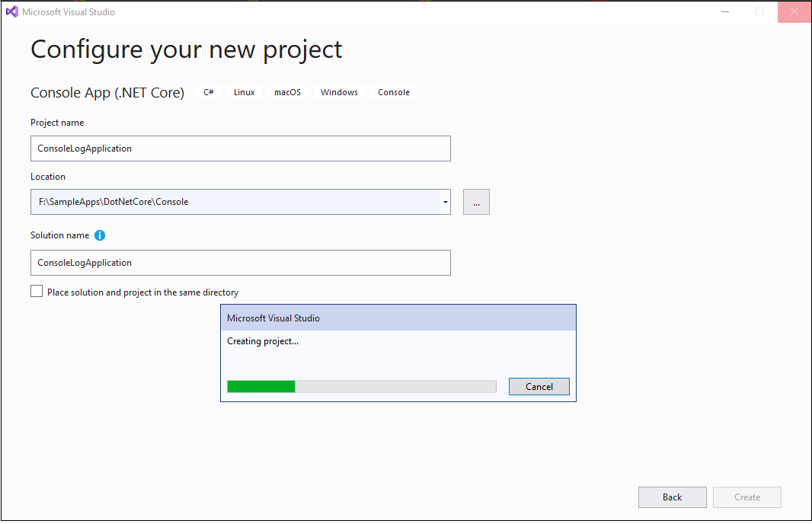Focus the Solution name input field
The width and height of the screenshot is (812, 524).
click(x=240, y=263)
